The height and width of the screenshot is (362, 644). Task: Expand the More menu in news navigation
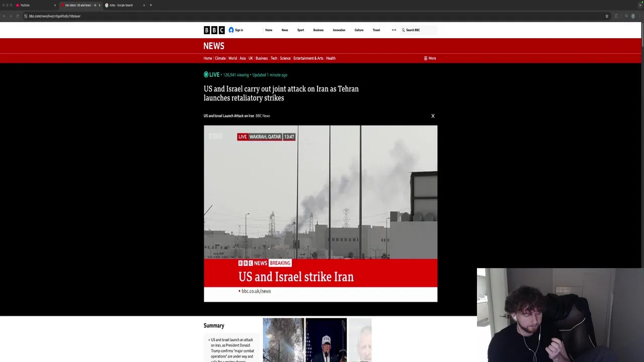pyautogui.click(x=430, y=58)
